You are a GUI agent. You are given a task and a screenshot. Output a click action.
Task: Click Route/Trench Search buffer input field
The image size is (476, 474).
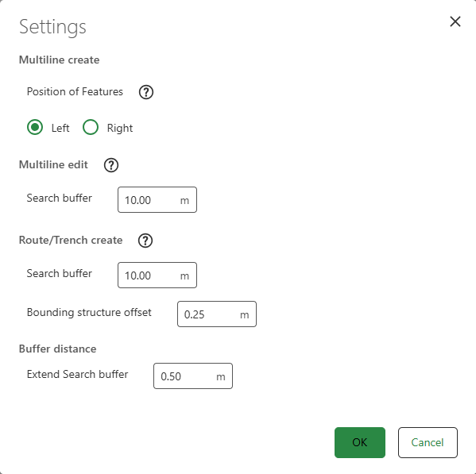click(x=157, y=275)
